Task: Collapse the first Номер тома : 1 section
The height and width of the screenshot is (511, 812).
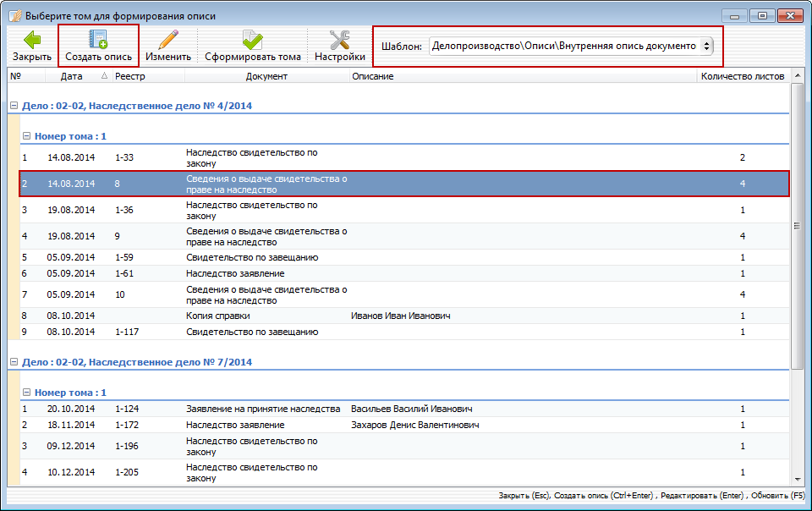Action: [26, 135]
